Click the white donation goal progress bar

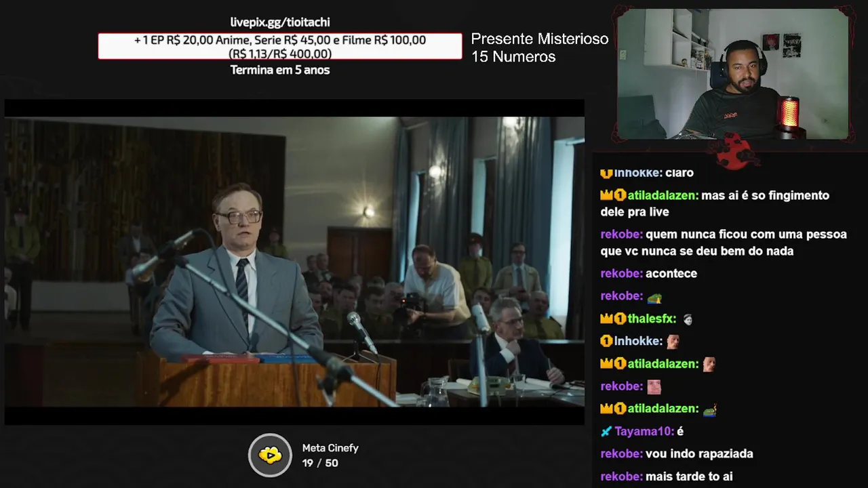pos(280,47)
